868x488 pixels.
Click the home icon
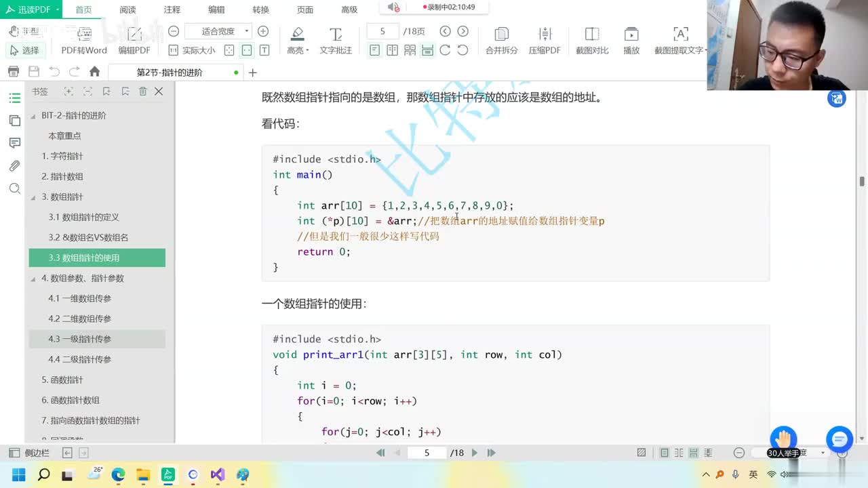click(95, 72)
